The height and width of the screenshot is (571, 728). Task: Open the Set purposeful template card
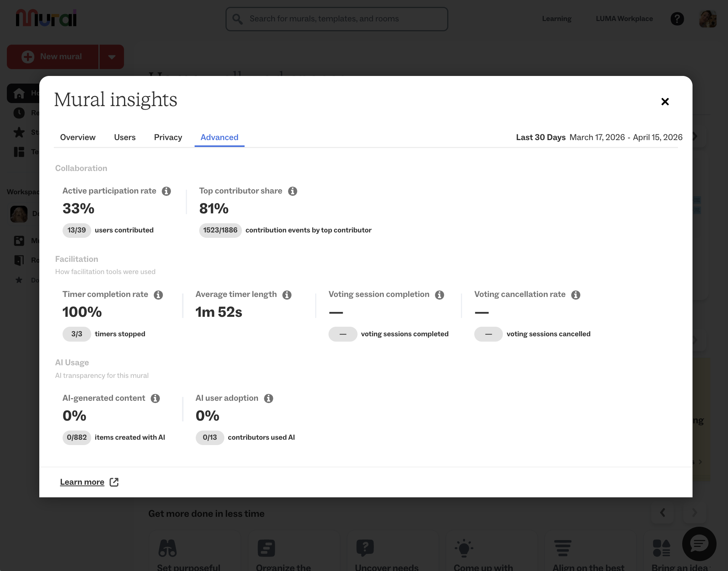coord(194,552)
